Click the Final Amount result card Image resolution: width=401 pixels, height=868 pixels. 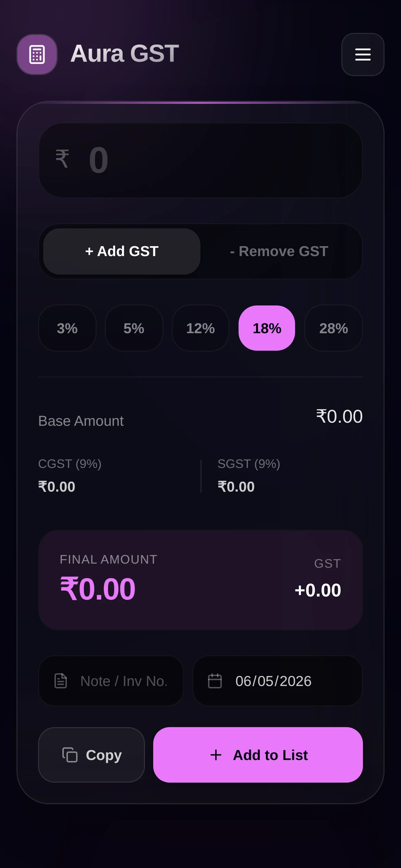200,580
